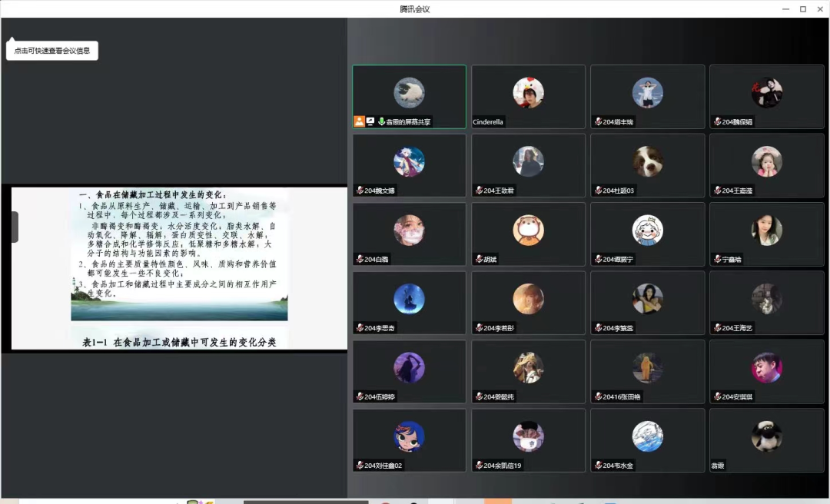Screen dimensions: 830x504
Task: Toggle the mute indicator for 204魏保娟
Action: tap(718, 121)
